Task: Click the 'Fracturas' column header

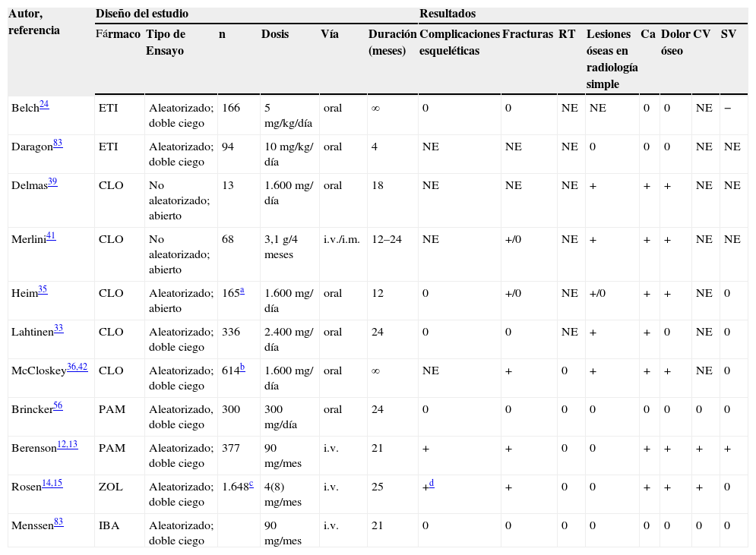Action: [527, 35]
